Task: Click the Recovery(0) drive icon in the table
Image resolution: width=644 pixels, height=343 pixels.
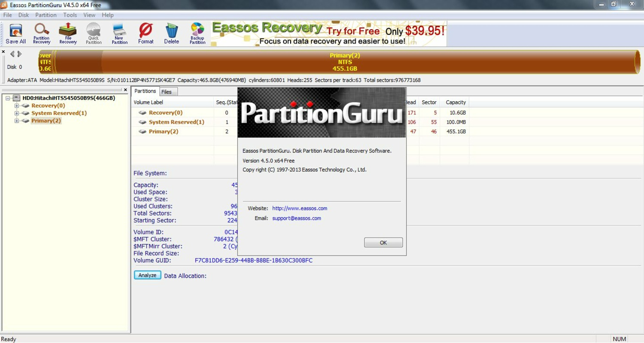Action: pyautogui.click(x=143, y=113)
